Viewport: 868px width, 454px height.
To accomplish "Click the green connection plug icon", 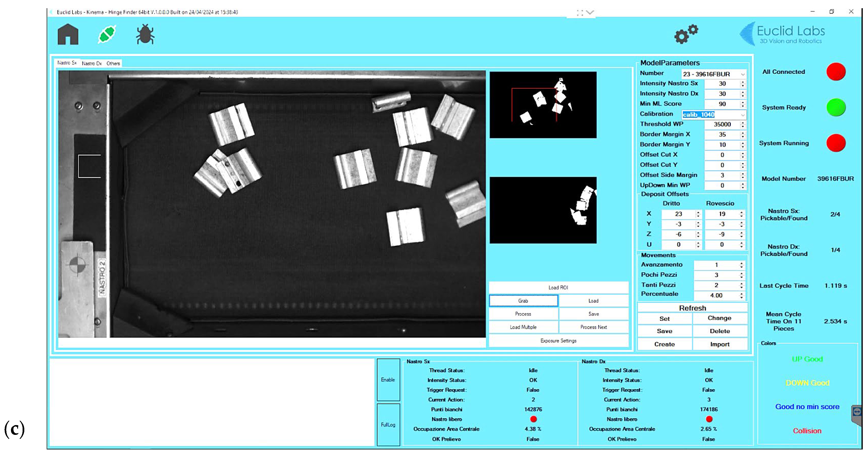I will coord(107,34).
